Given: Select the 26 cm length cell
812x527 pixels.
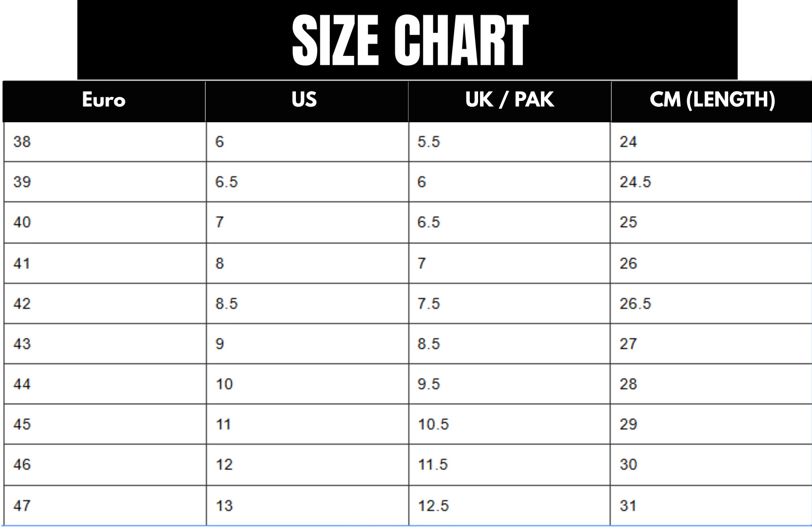Looking at the screenshot, I should point(628,263).
